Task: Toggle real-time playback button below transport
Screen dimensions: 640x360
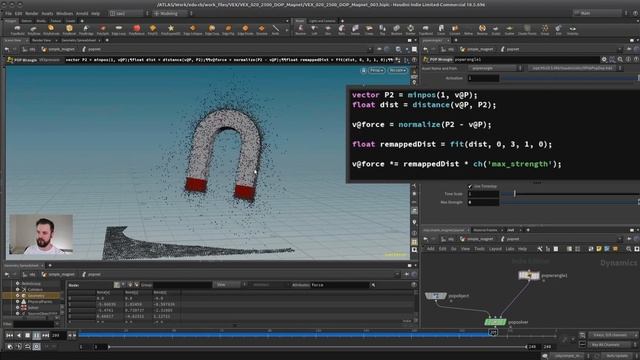Action: point(36,347)
